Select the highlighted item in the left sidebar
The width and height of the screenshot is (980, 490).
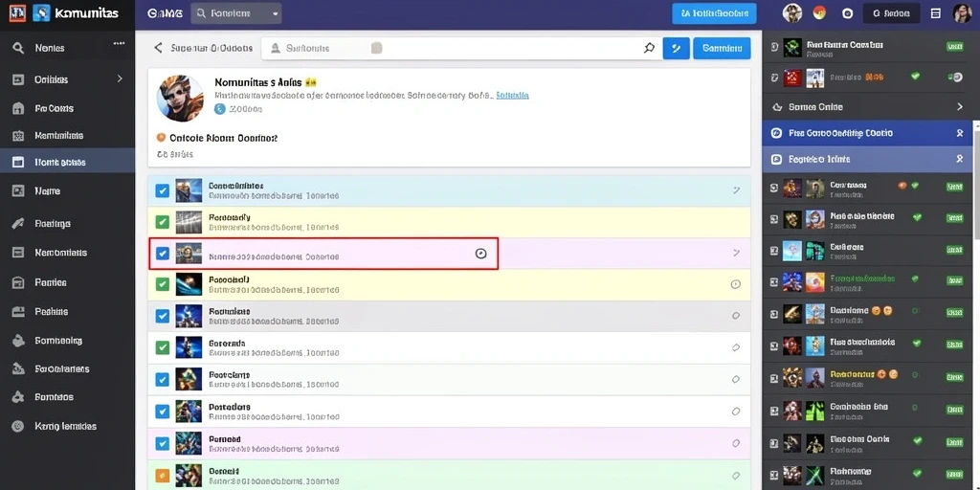point(68,162)
